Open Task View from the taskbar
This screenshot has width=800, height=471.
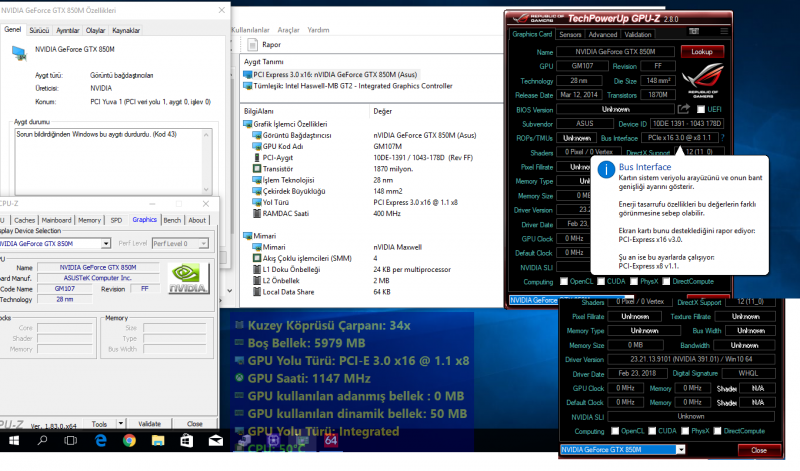[x=70, y=440]
